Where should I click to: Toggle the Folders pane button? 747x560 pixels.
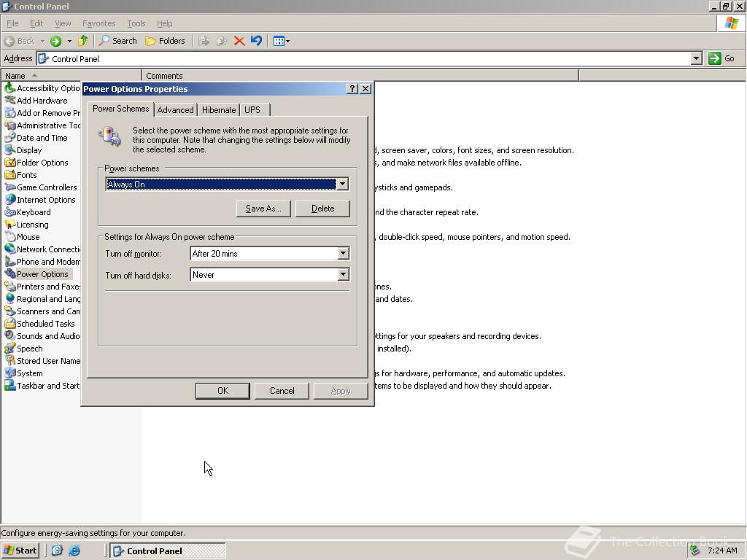click(165, 41)
